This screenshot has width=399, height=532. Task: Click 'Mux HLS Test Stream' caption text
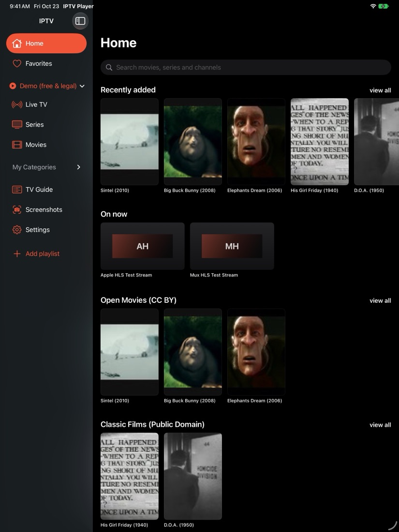(214, 275)
